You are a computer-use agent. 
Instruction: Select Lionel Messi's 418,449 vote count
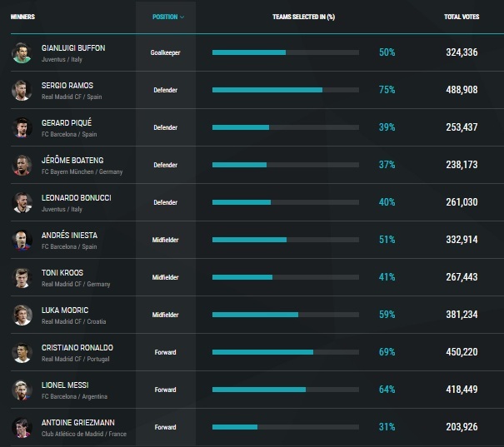pos(462,390)
